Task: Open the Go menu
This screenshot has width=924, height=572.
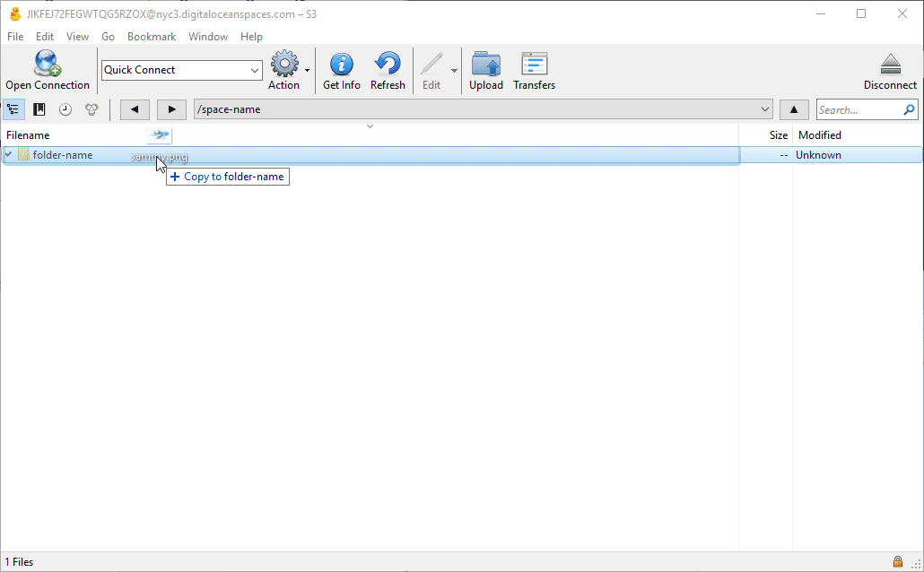Action: pos(108,37)
